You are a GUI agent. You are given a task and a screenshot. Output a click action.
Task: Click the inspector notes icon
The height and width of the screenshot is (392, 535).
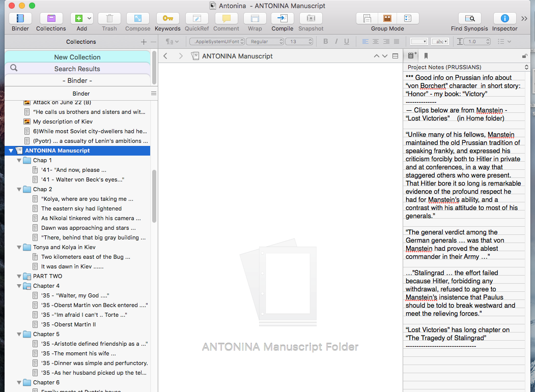[x=412, y=55]
